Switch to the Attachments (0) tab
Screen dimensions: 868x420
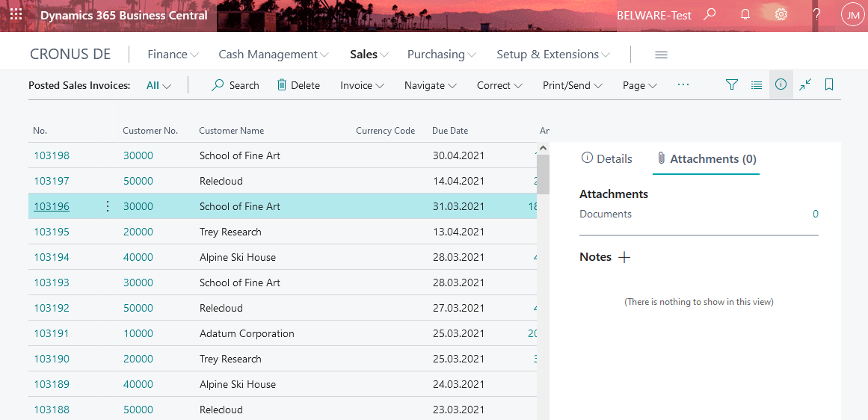[707, 159]
